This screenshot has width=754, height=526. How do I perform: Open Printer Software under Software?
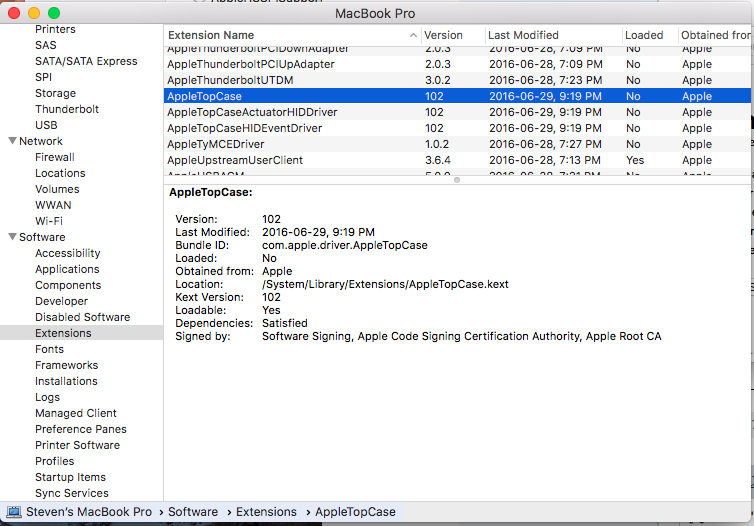77,445
